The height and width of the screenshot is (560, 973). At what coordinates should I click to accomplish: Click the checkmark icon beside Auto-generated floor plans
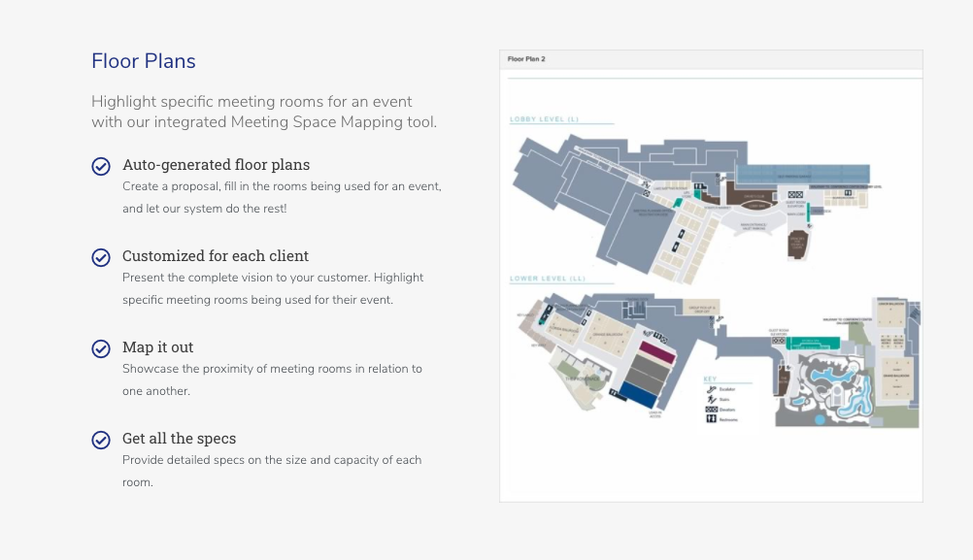click(101, 166)
